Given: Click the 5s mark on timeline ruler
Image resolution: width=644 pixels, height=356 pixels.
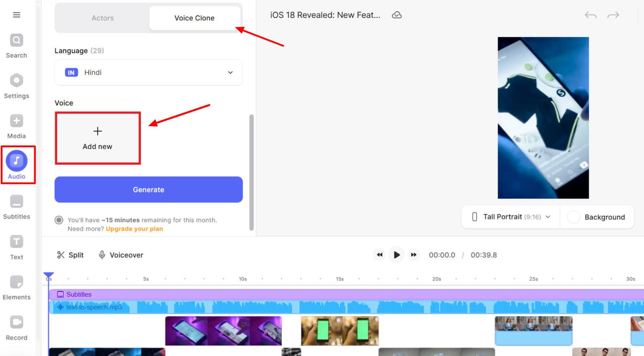Looking at the screenshot, I should tap(146, 279).
